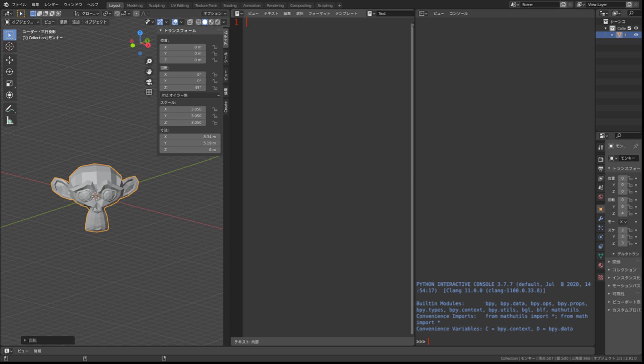Click the viewport zoom magnifier icon
Image resolution: width=644 pixels, height=364 pixels.
(149, 61)
